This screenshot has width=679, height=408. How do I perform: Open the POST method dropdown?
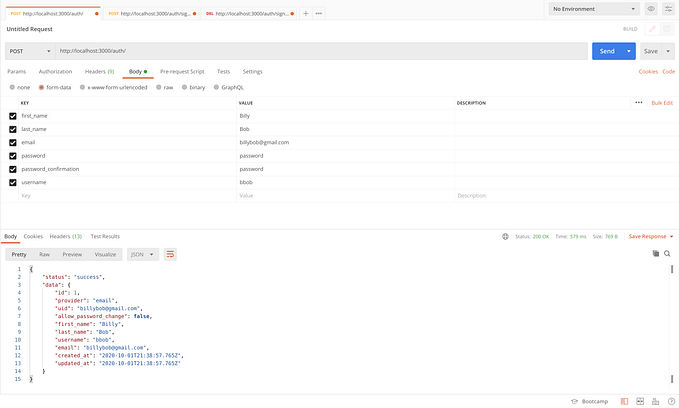[x=30, y=51]
